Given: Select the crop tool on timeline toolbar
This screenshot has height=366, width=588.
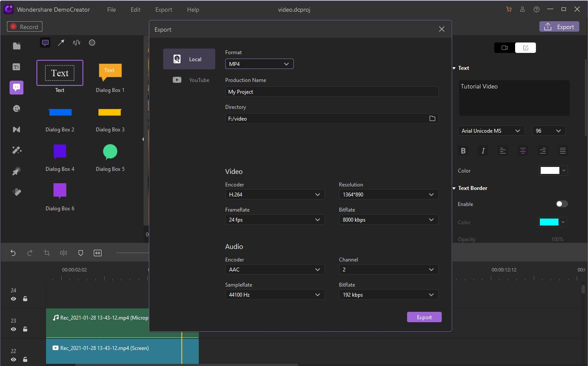Looking at the screenshot, I should coord(47,253).
